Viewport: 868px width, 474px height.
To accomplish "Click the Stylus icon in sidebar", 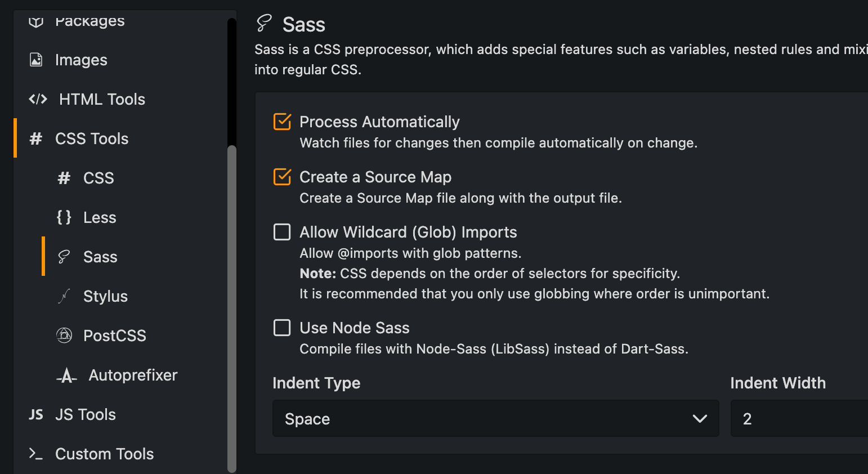I will tap(64, 296).
